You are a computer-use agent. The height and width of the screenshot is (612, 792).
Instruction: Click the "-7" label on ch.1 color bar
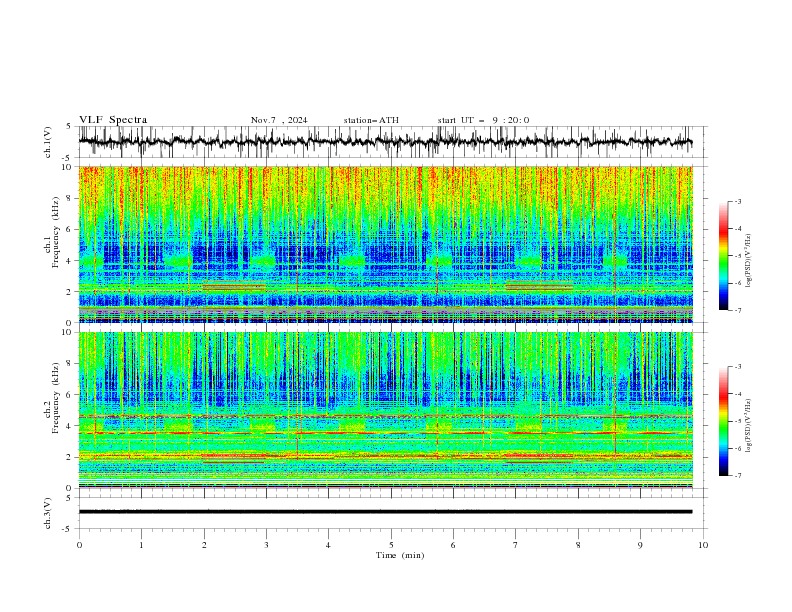(738, 310)
